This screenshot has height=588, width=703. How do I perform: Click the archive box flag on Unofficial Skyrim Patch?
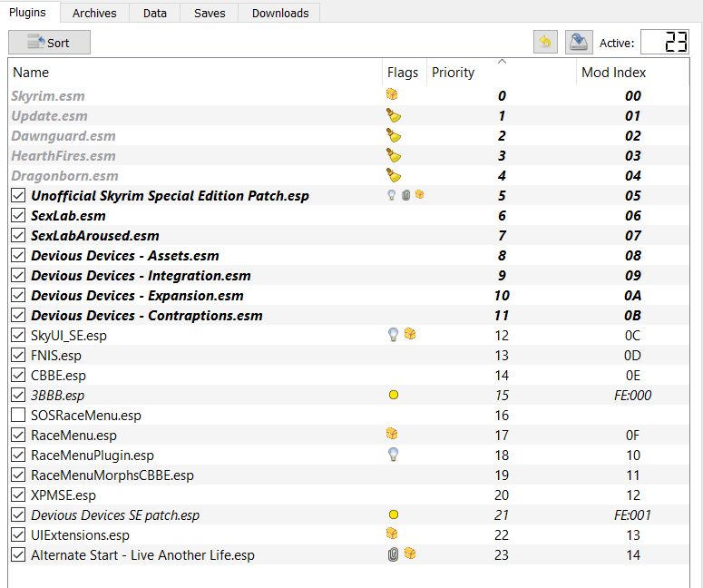420,194
